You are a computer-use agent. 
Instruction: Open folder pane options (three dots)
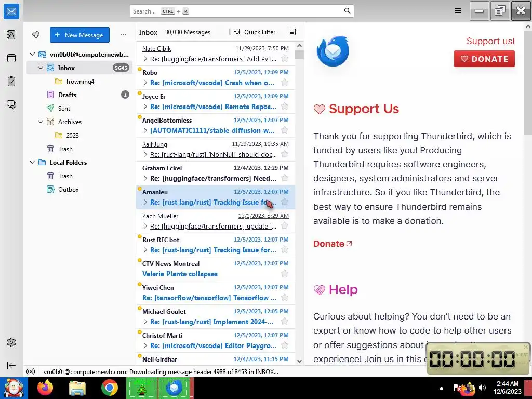[x=123, y=35]
